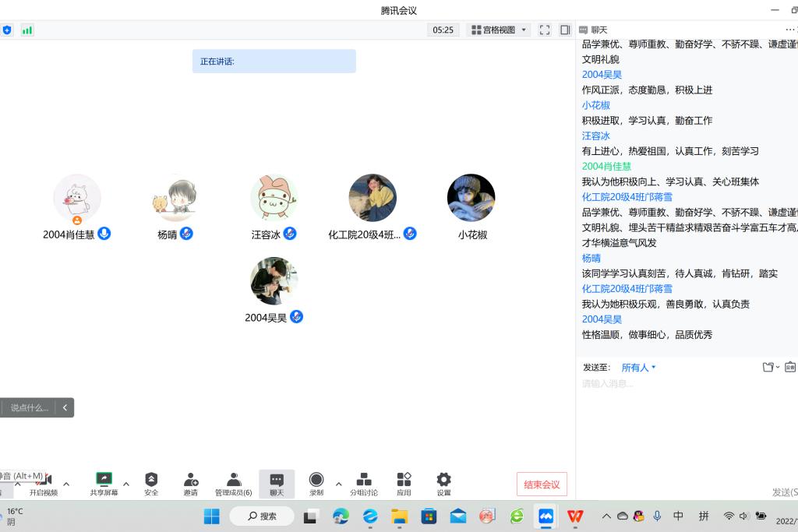
Task: Expand the arrow beside 录制
Action: [338, 484]
